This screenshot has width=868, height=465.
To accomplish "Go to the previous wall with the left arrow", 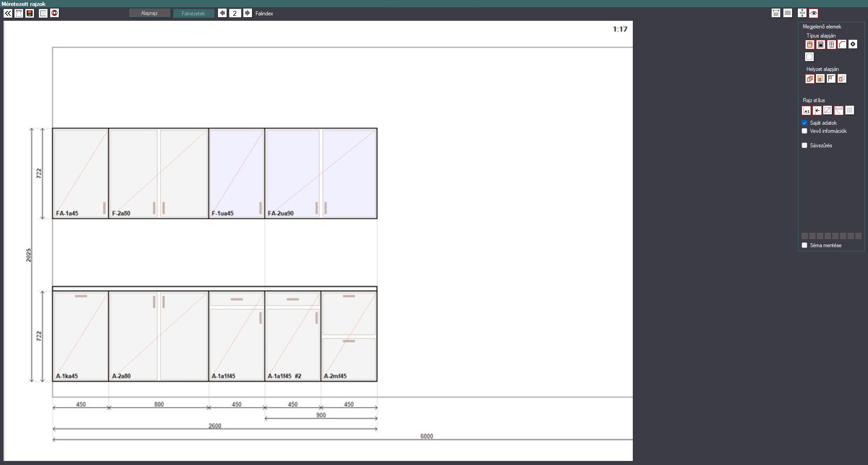I will tap(222, 13).
